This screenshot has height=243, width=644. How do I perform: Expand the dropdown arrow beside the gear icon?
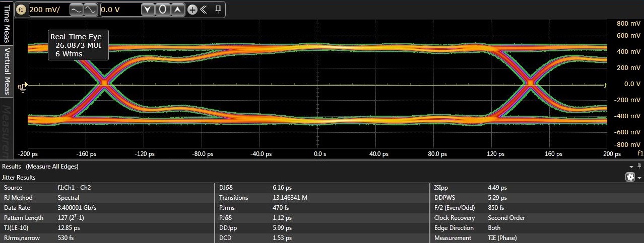point(639,178)
